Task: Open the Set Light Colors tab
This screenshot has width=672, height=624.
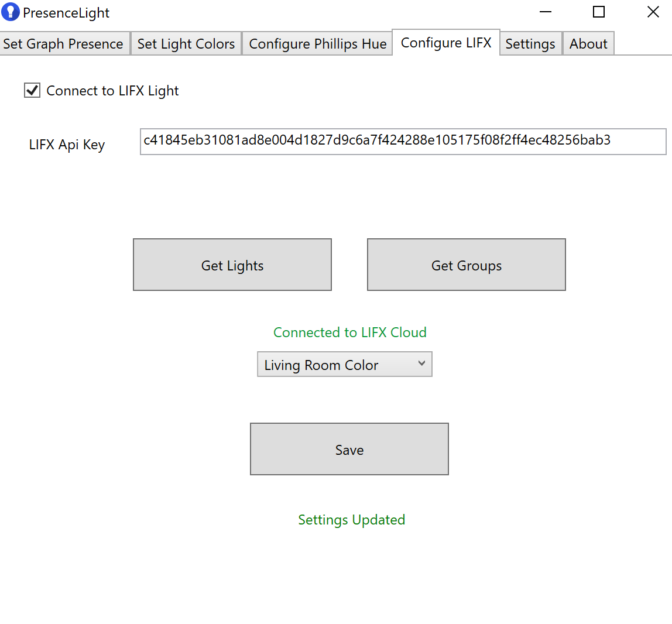Action: (x=186, y=44)
